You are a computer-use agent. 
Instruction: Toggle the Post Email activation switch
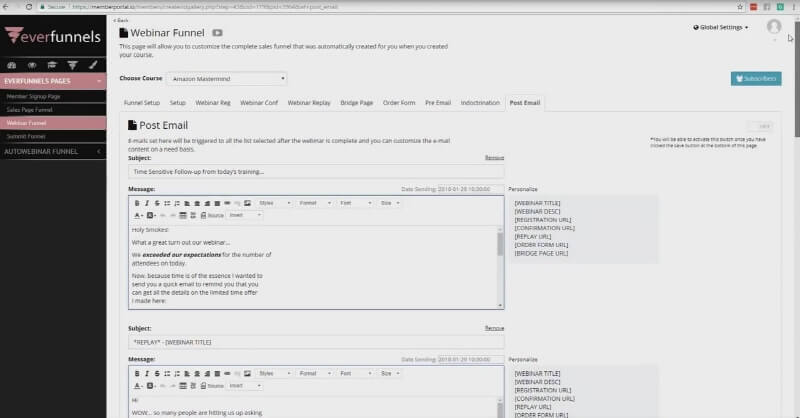point(760,126)
